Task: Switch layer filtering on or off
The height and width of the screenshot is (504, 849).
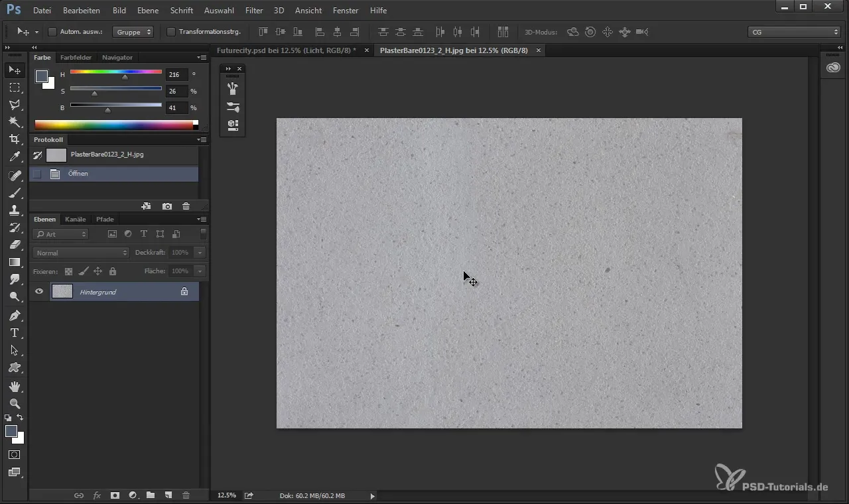Action: 203,234
